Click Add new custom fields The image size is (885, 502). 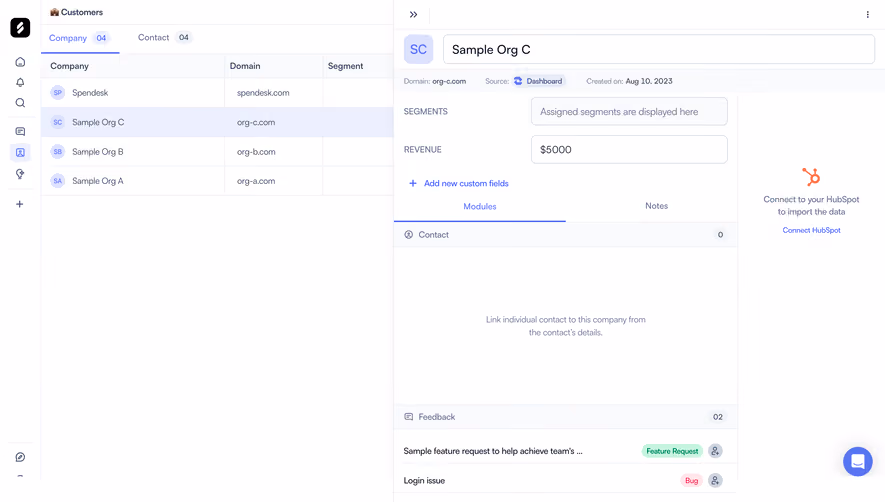tap(459, 184)
